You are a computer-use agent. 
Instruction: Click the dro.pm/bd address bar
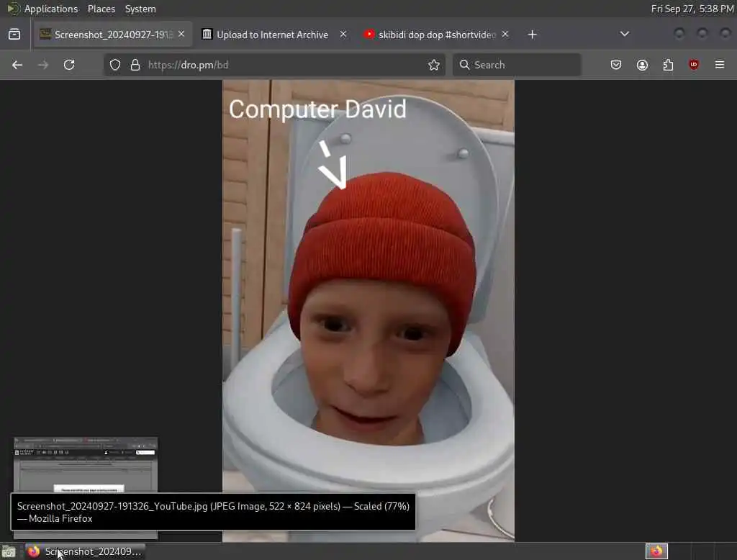[274, 65]
